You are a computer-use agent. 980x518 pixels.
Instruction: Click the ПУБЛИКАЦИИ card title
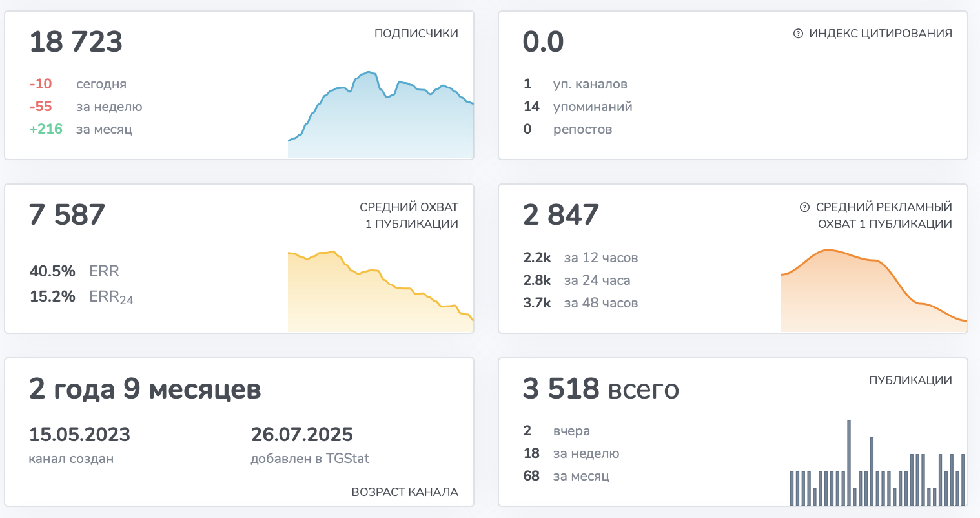(910, 380)
